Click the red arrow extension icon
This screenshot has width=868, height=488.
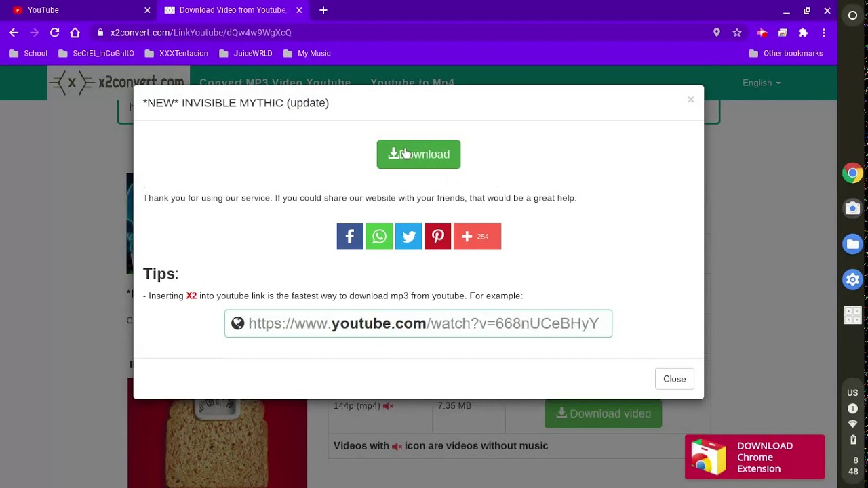tap(762, 33)
